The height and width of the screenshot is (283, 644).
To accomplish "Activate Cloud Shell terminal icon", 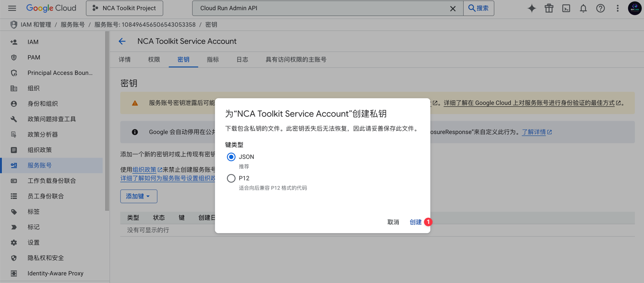I will click(x=566, y=8).
